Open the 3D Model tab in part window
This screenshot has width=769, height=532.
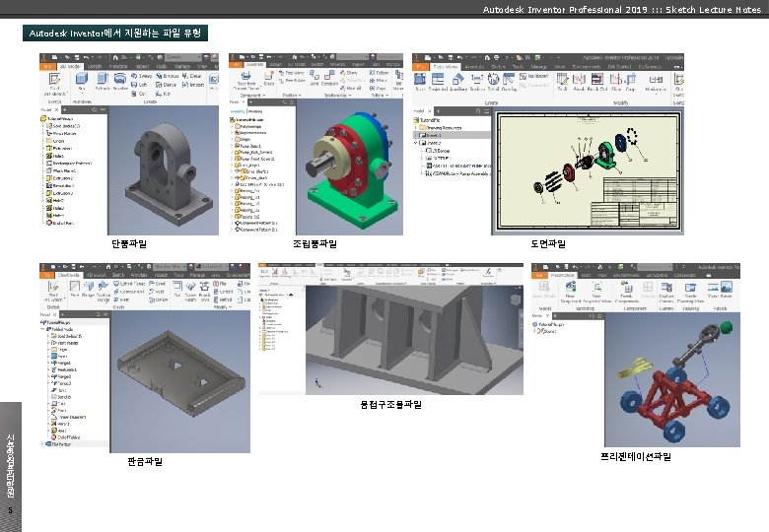point(70,66)
